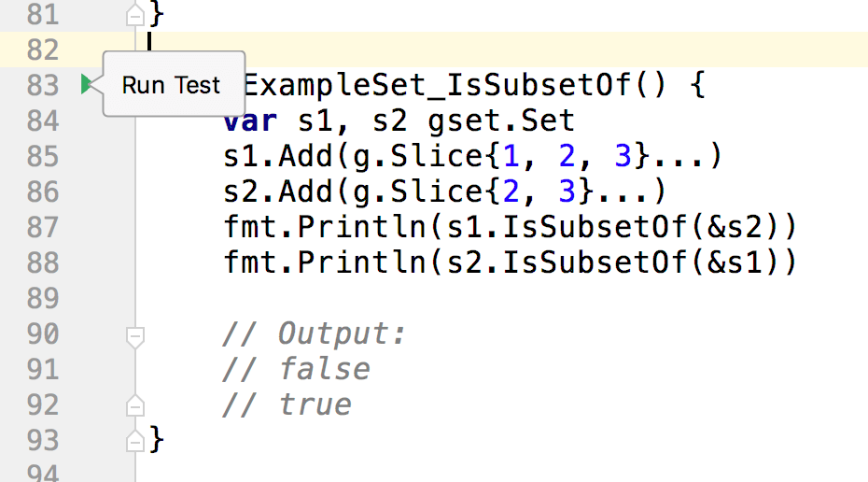The height and width of the screenshot is (482, 868).
Task: Click line number 88 in the gutter
Action: [x=43, y=262]
